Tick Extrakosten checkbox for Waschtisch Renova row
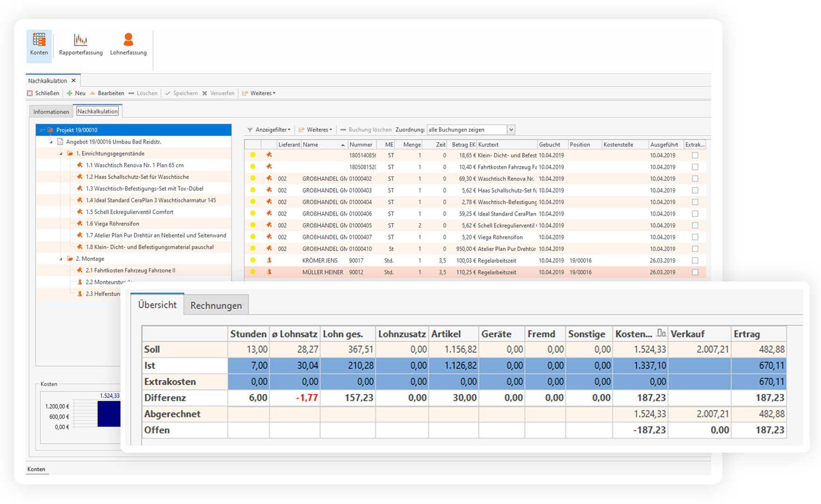The width and height of the screenshot is (821, 504). 695,178
